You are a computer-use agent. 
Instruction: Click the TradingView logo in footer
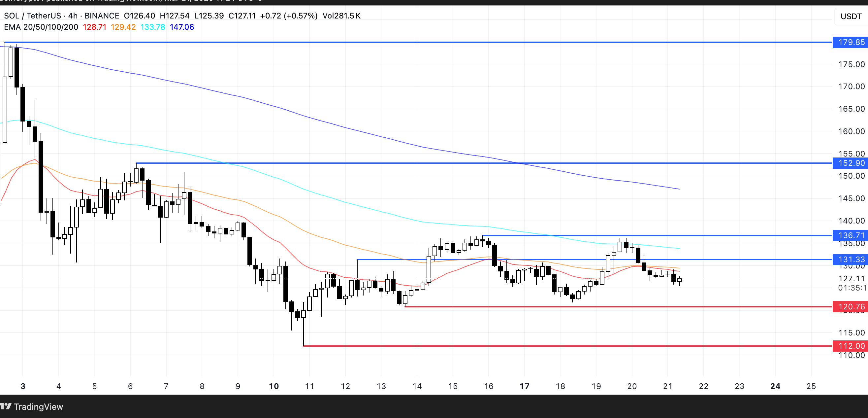32,406
